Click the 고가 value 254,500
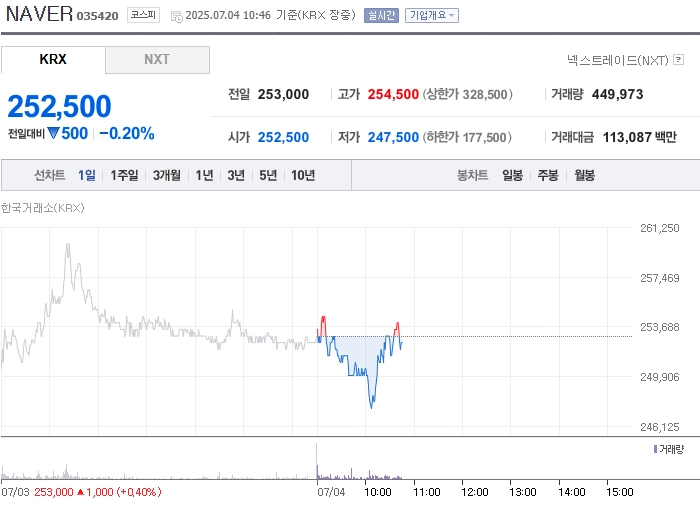The width and height of the screenshot is (700, 515). click(x=393, y=95)
